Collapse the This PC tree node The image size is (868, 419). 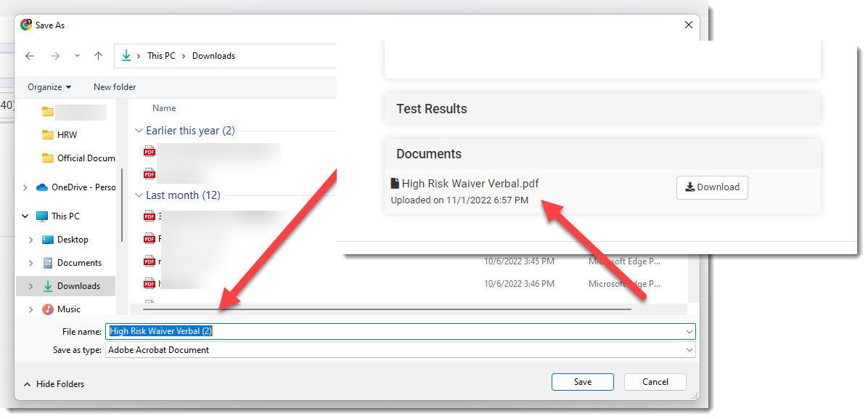25,216
